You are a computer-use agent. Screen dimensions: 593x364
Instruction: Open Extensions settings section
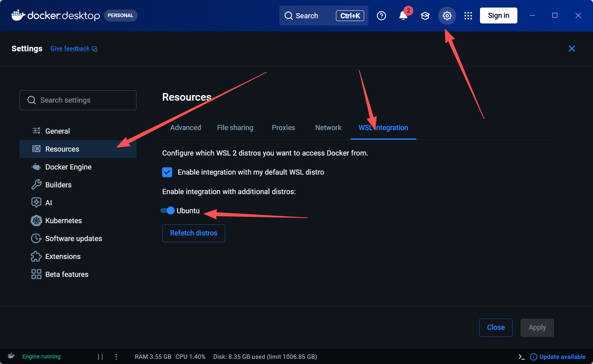tap(78, 256)
